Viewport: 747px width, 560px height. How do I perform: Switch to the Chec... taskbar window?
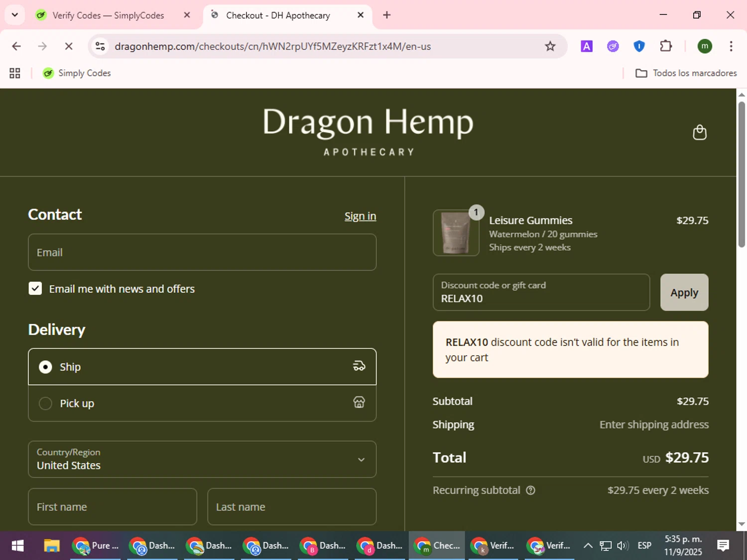(x=437, y=546)
